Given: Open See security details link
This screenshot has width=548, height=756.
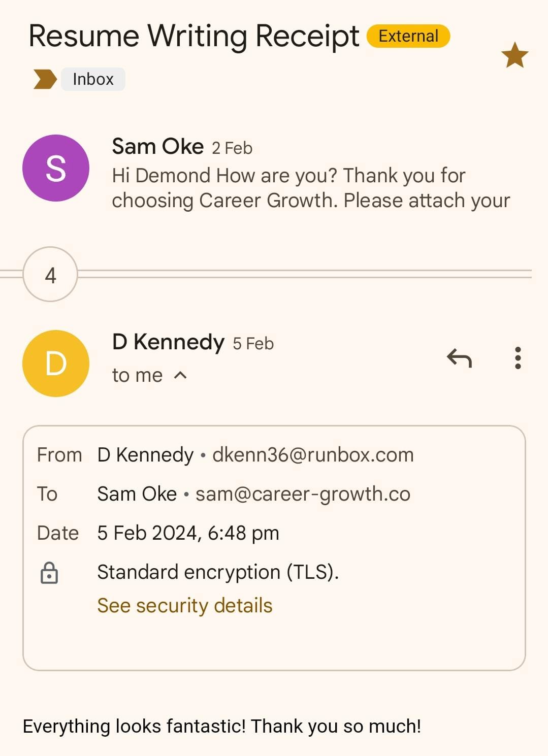Looking at the screenshot, I should click(x=185, y=606).
